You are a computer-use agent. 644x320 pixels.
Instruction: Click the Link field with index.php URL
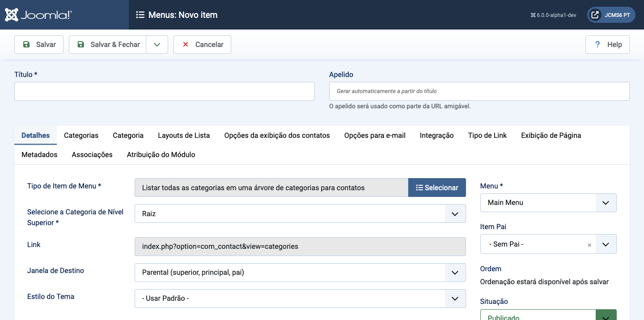click(300, 247)
